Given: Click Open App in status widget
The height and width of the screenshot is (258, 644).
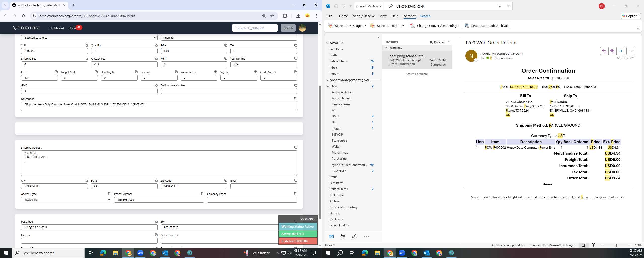Looking at the screenshot, I should tap(308, 219).
